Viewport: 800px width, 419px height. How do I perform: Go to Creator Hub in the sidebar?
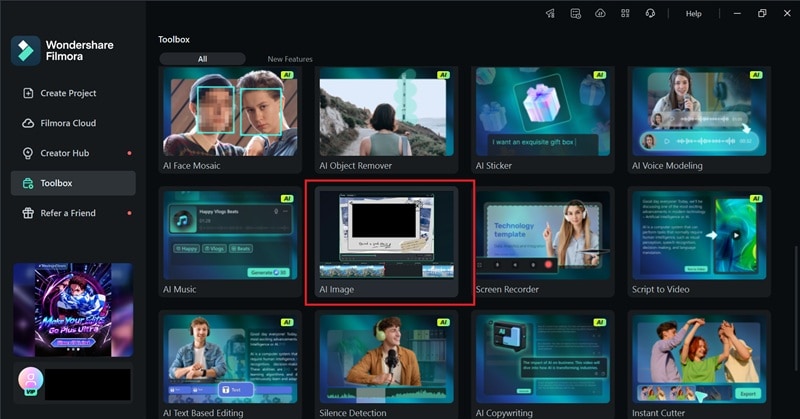point(73,153)
